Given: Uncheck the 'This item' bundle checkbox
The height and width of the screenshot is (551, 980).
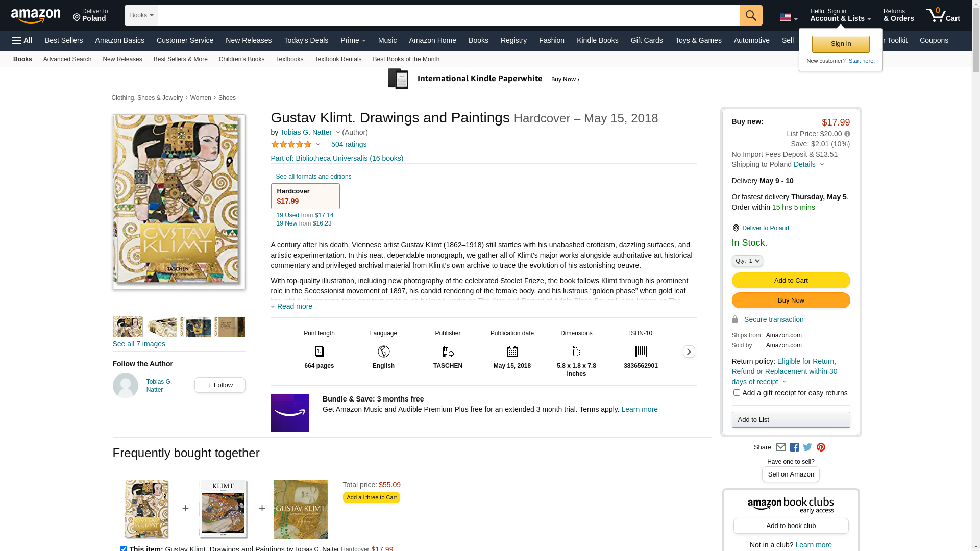Looking at the screenshot, I should [x=124, y=548].
